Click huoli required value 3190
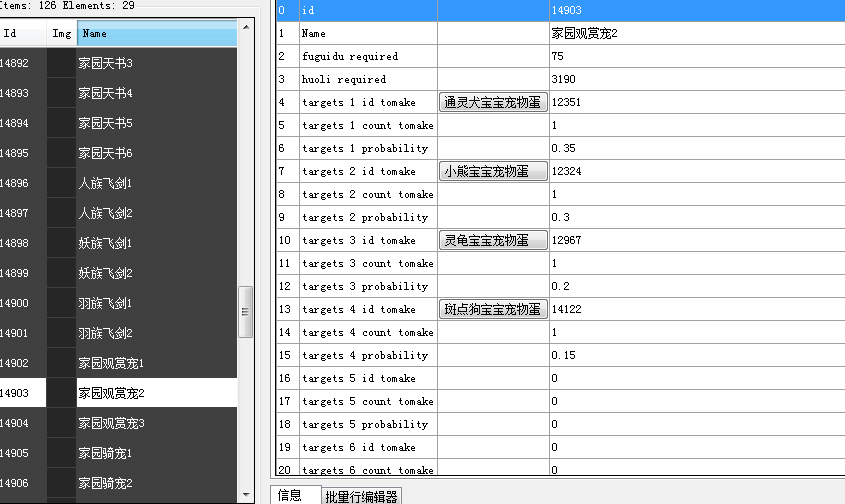The image size is (845, 504). pyautogui.click(x=697, y=79)
